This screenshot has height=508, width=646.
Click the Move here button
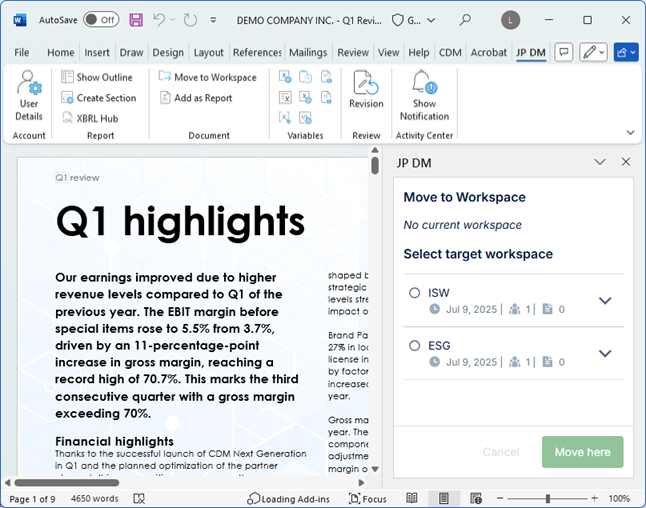583,452
